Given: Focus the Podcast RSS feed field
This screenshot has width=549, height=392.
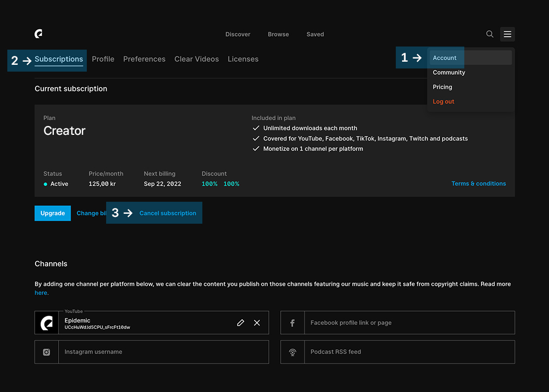Looking at the screenshot, I should [409, 352].
